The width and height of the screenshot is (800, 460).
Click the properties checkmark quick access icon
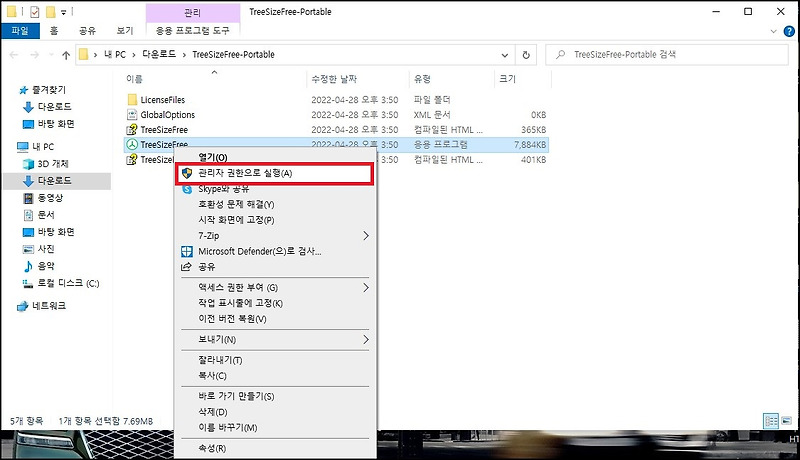click(35, 11)
